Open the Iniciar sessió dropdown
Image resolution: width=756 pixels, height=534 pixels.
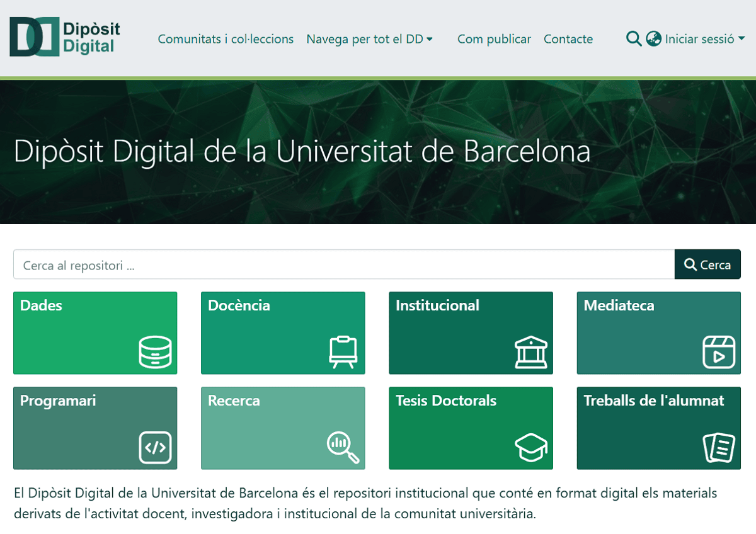tap(704, 39)
